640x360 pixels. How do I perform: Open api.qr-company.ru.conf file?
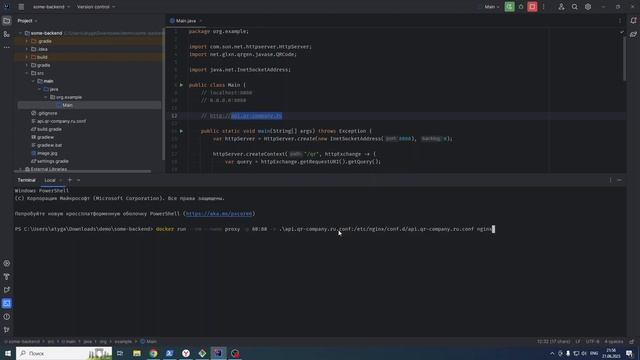click(x=61, y=121)
